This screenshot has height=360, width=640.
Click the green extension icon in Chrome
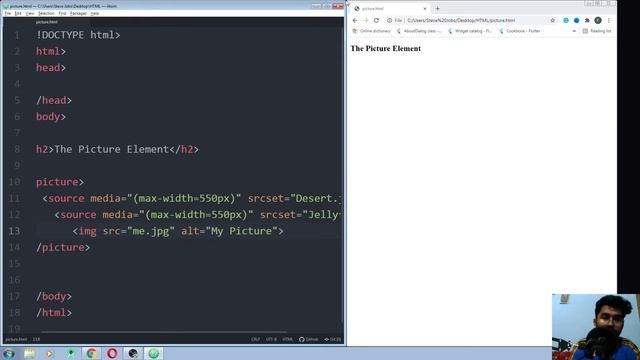pyautogui.click(x=566, y=20)
